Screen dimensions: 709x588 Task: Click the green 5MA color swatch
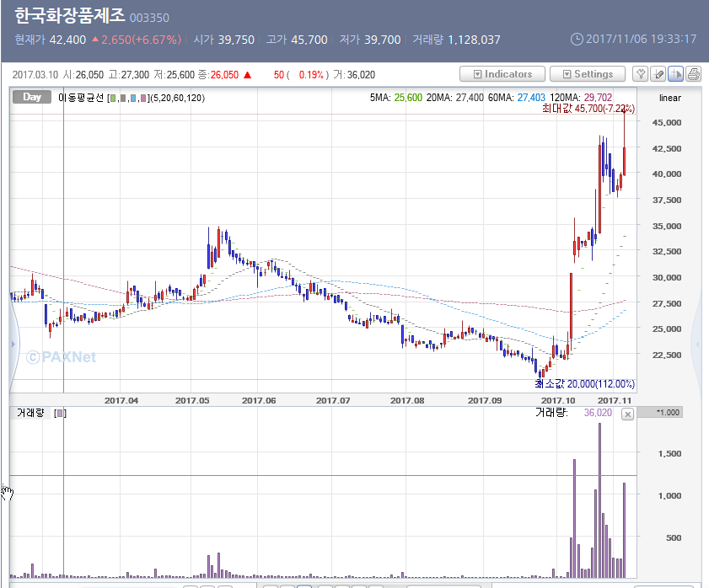click(x=111, y=98)
